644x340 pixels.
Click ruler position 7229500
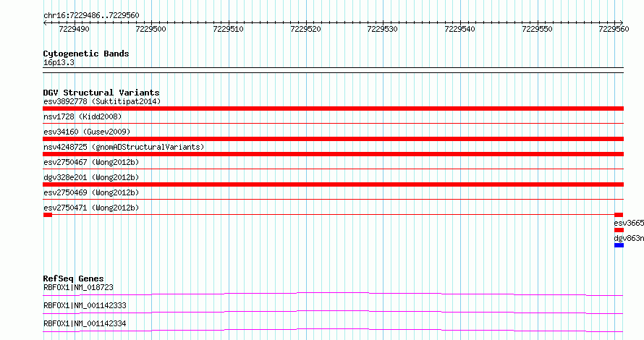tap(151, 29)
